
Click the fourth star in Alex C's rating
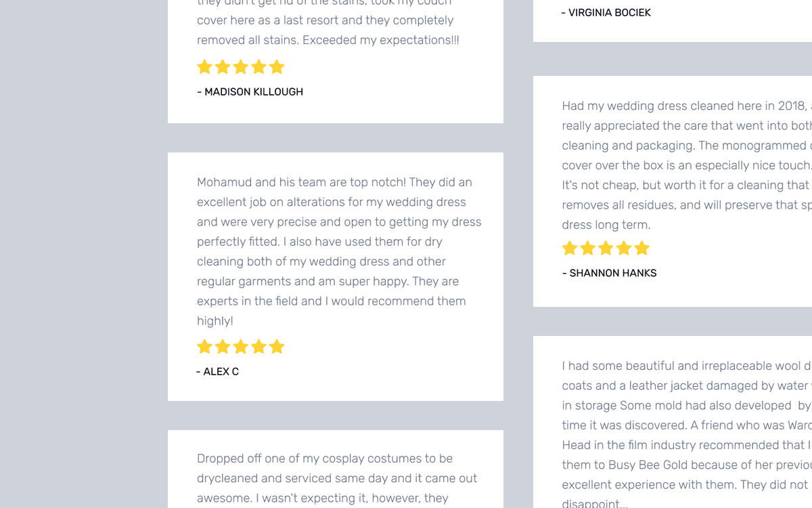tap(258, 347)
